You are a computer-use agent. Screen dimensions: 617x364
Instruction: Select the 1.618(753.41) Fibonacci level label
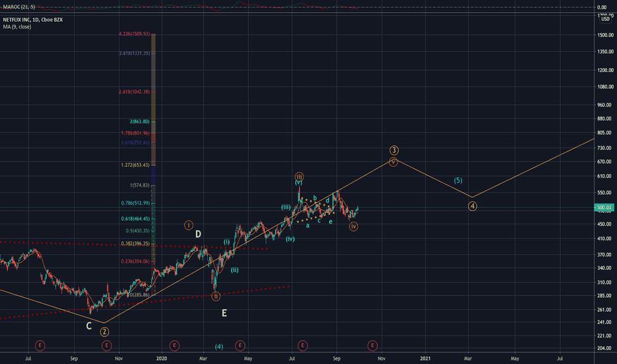[x=136, y=142]
